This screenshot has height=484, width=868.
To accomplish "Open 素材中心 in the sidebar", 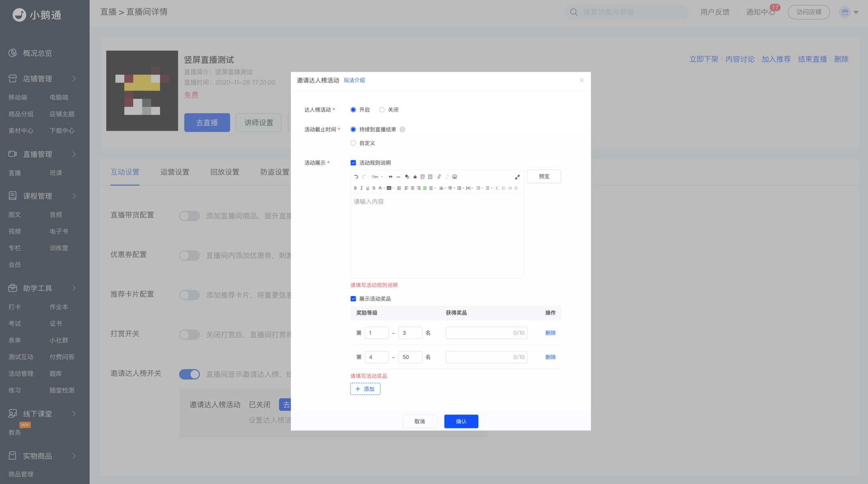I will pos(21,130).
